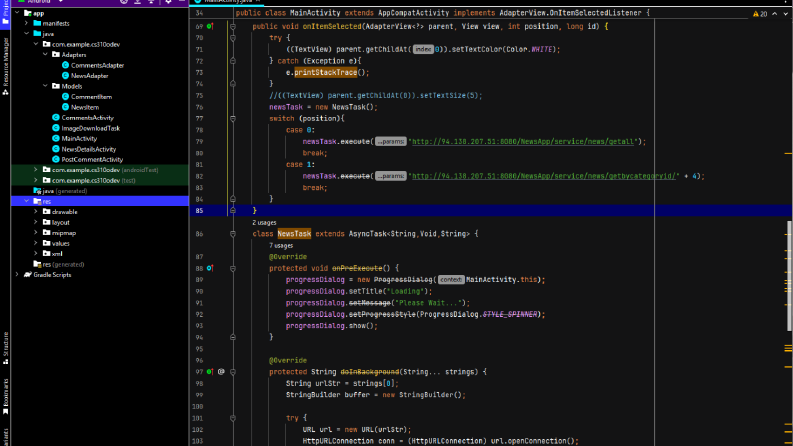Click the vertical scrollbar of the editor
793x446 pixels.
(x=788, y=276)
